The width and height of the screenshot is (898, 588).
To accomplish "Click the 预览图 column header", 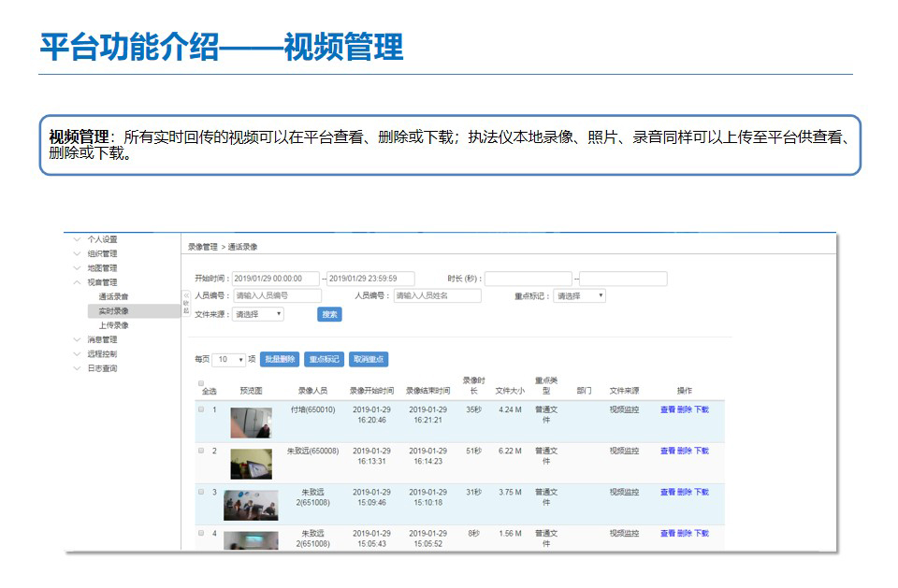I will [251, 391].
